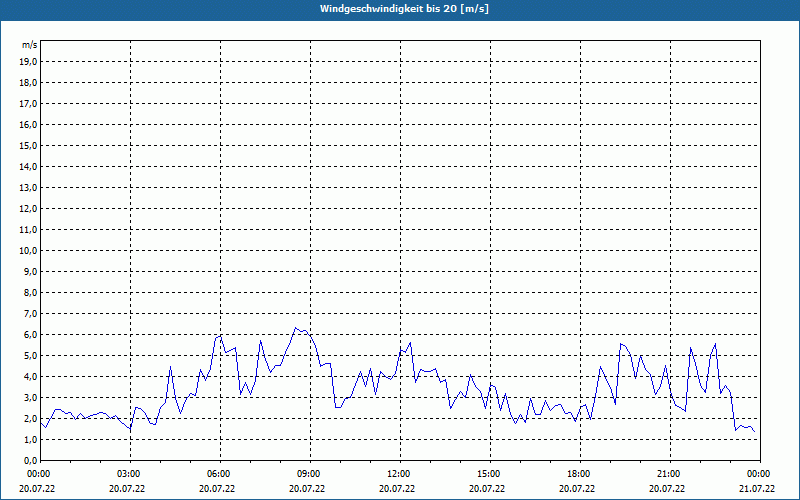This screenshot has width=800, height=500.
Task: Click the 6,0 y-axis label
Action: point(30,335)
